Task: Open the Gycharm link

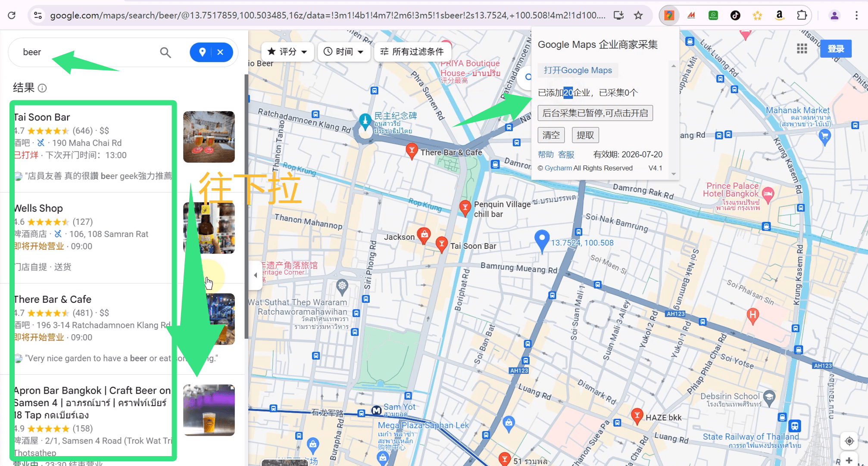Action: point(558,168)
